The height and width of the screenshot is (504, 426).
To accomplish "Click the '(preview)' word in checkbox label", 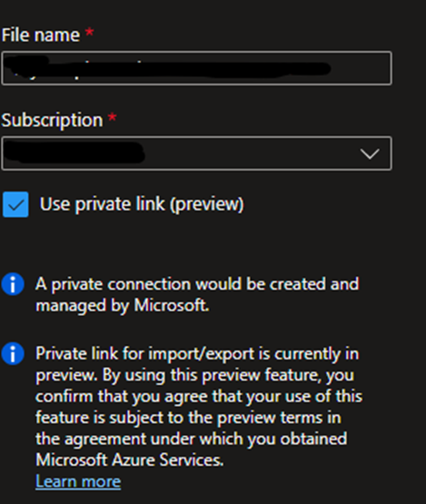I will pos(207,204).
